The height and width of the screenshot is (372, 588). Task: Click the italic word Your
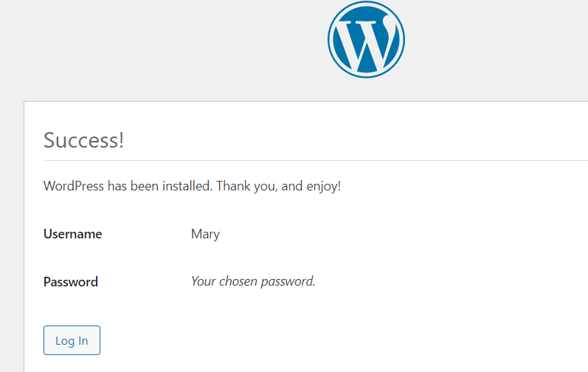pos(204,281)
